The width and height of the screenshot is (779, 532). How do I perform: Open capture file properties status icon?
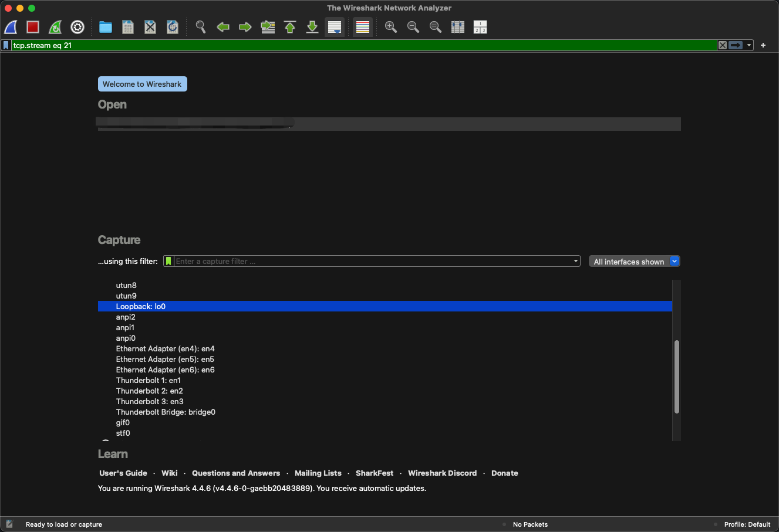coord(9,524)
